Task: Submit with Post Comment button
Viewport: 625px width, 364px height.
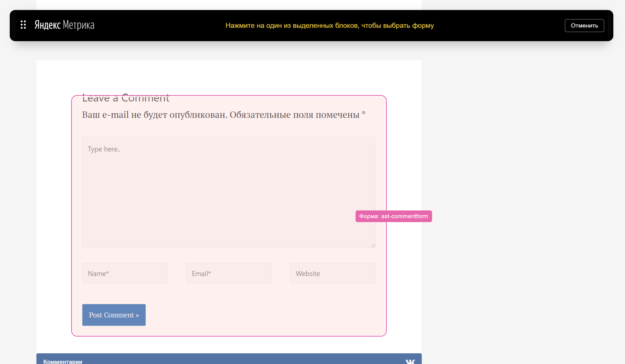Action: point(114,315)
